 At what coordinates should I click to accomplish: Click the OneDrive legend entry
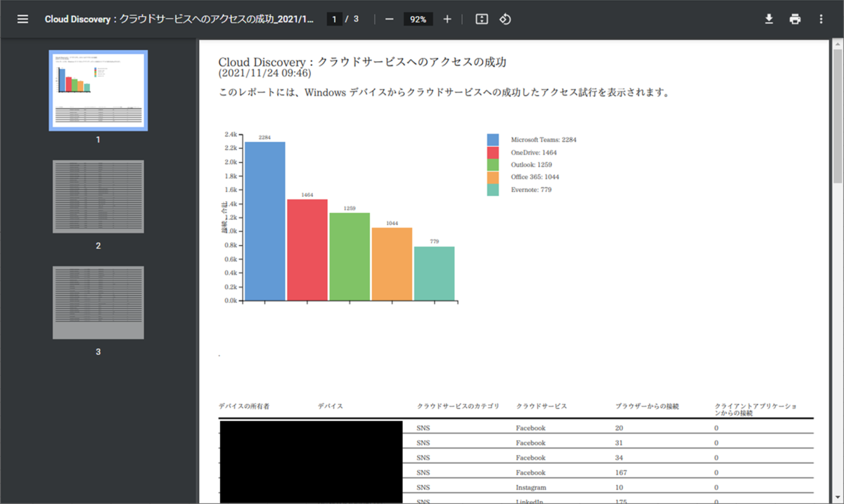click(532, 152)
